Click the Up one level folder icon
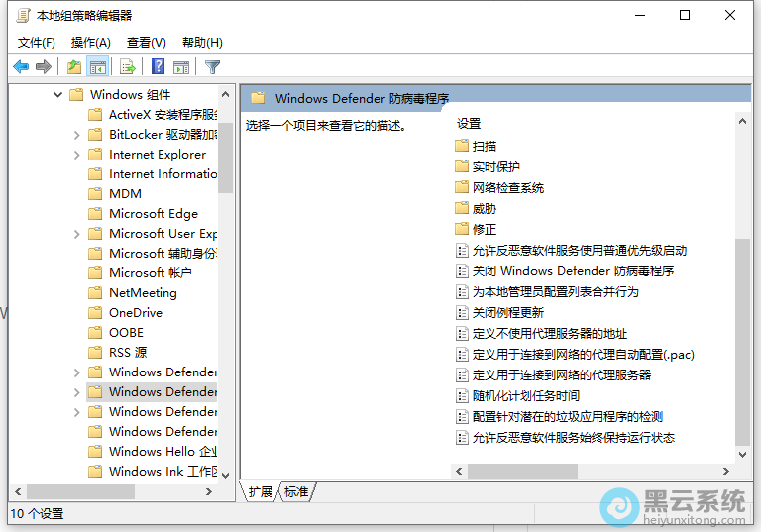 (73, 67)
